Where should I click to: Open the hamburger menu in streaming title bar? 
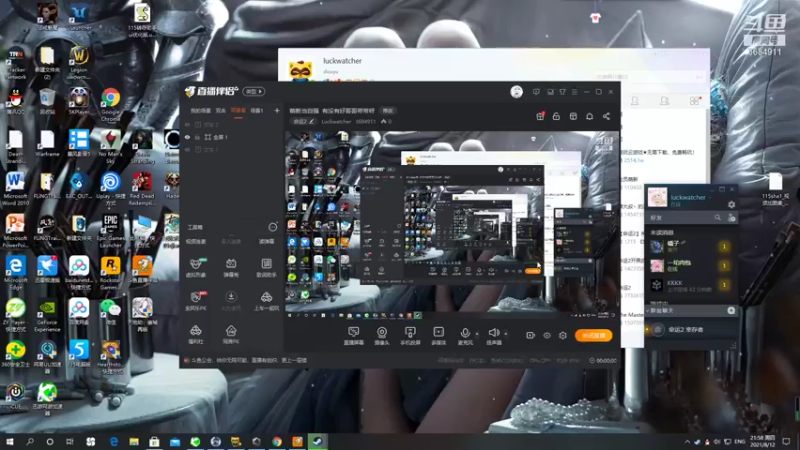click(574, 92)
